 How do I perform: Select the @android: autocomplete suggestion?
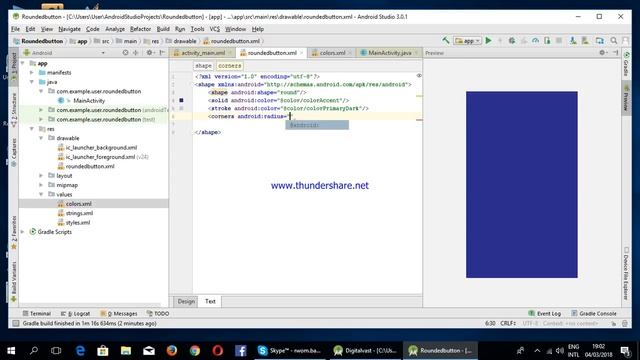317,125
